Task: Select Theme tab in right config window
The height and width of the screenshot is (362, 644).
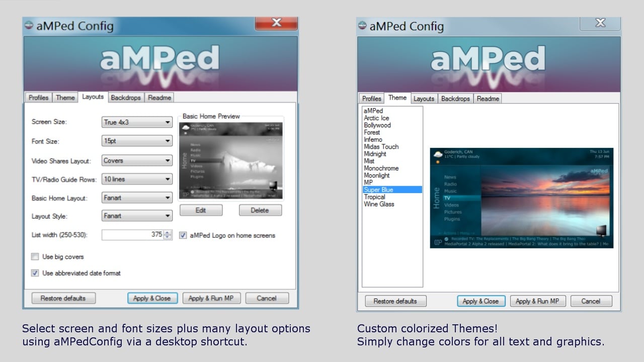Action: 397,98
